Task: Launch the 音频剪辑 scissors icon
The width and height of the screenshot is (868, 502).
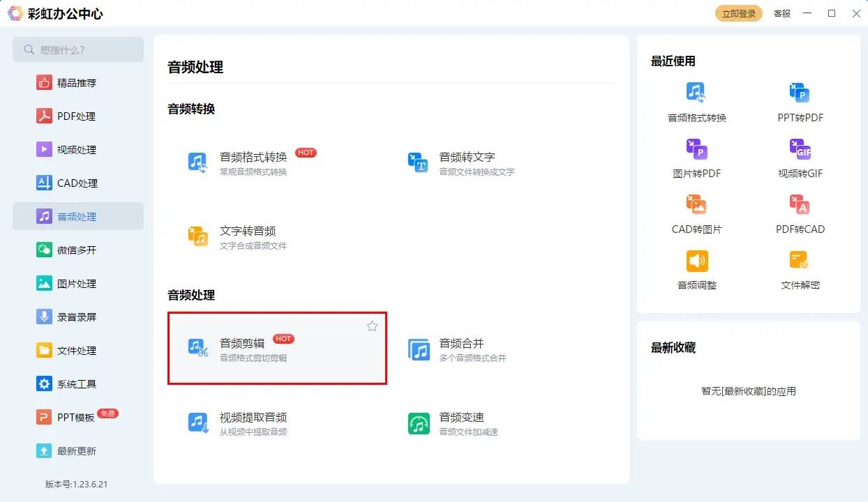Action: [x=198, y=349]
